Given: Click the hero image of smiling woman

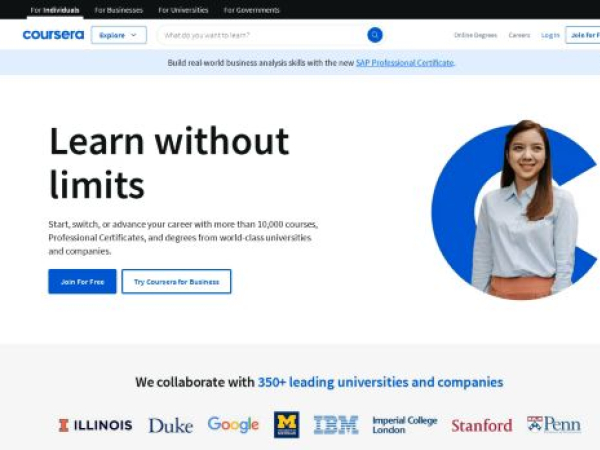Looking at the screenshot, I should coord(515,210).
